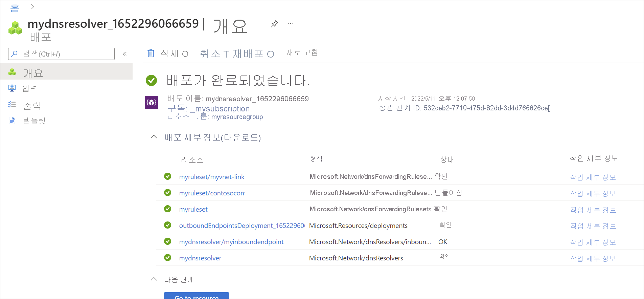Click the 상관 관계 ID value
Image resolution: width=644 pixels, height=299 pixels.
(487, 108)
